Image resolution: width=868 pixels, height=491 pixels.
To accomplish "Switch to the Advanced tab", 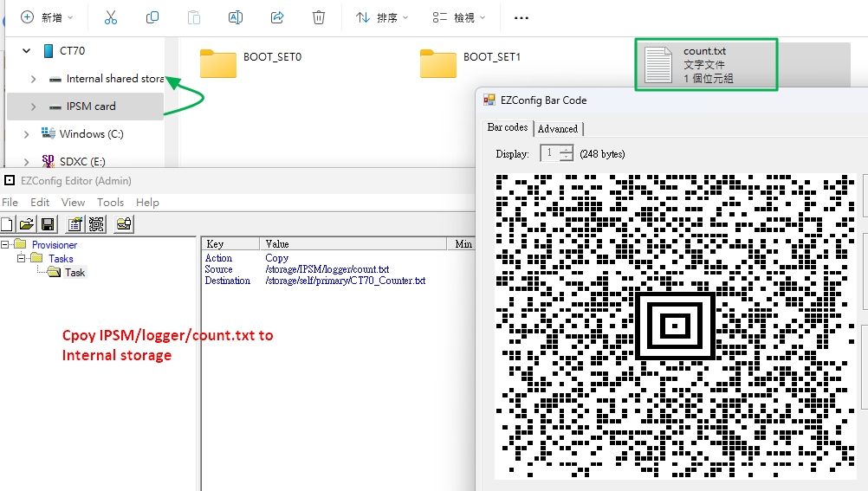I will (x=558, y=129).
